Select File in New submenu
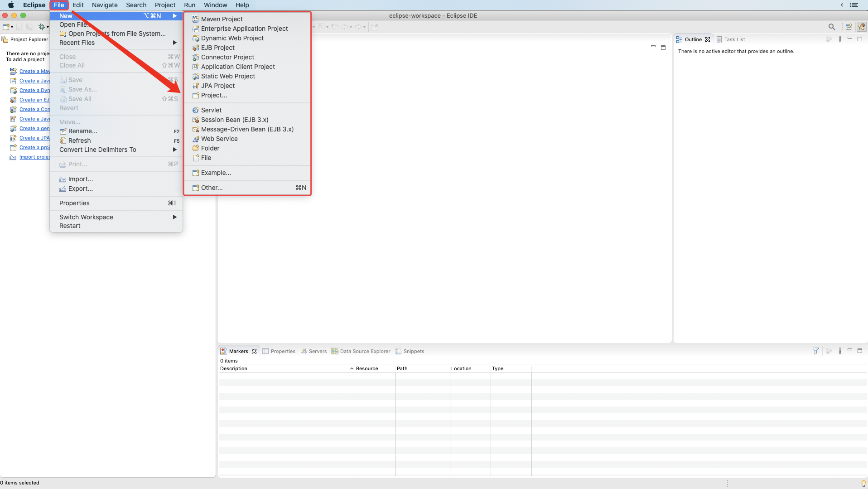 click(247, 158)
